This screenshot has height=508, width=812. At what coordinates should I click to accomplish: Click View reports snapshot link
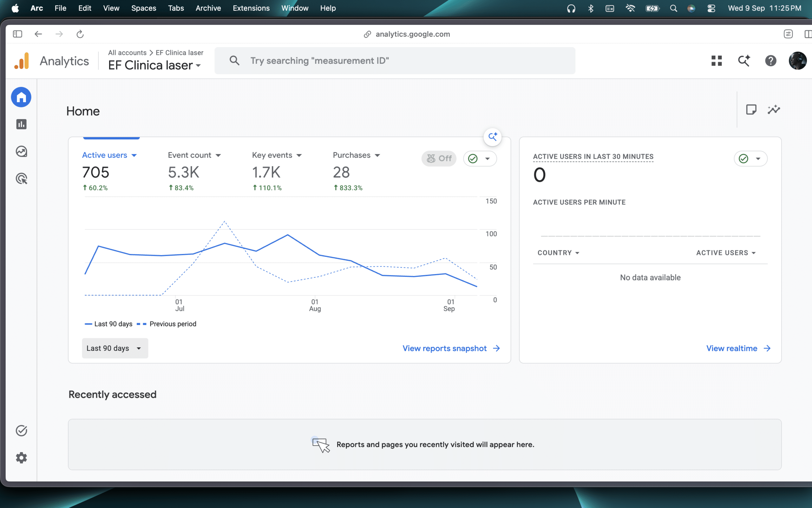tap(451, 348)
